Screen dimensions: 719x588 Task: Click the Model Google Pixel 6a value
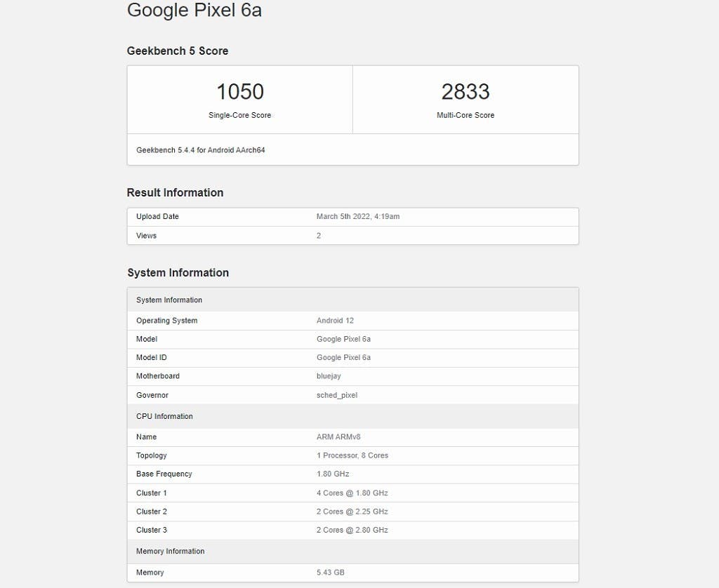(343, 339)
